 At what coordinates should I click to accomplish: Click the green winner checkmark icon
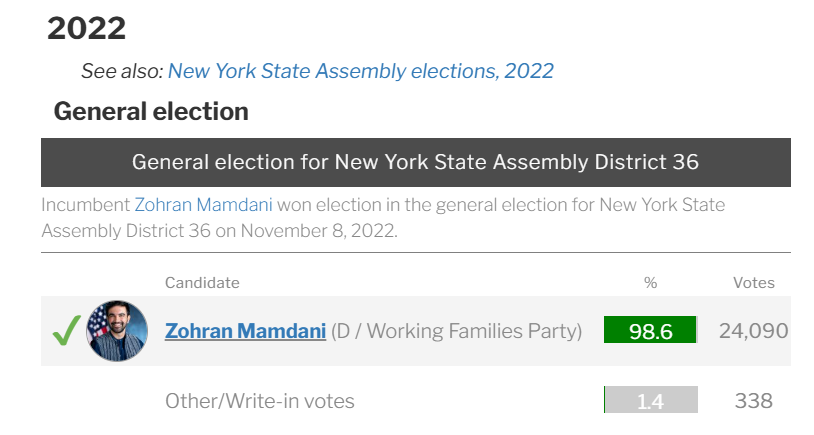66,331
